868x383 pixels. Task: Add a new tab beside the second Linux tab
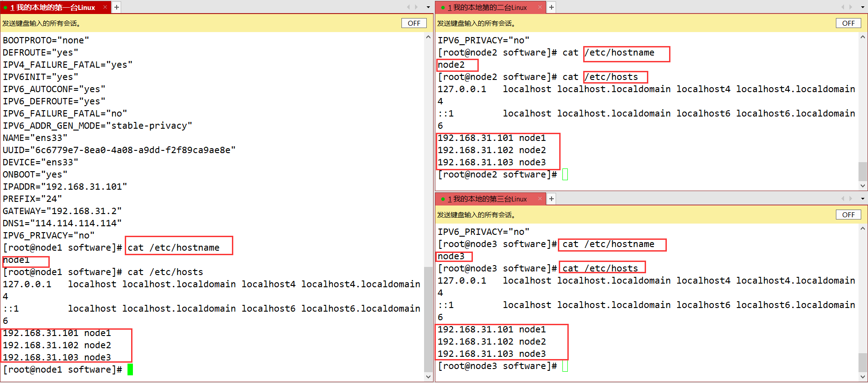click(x=552, y=7)
